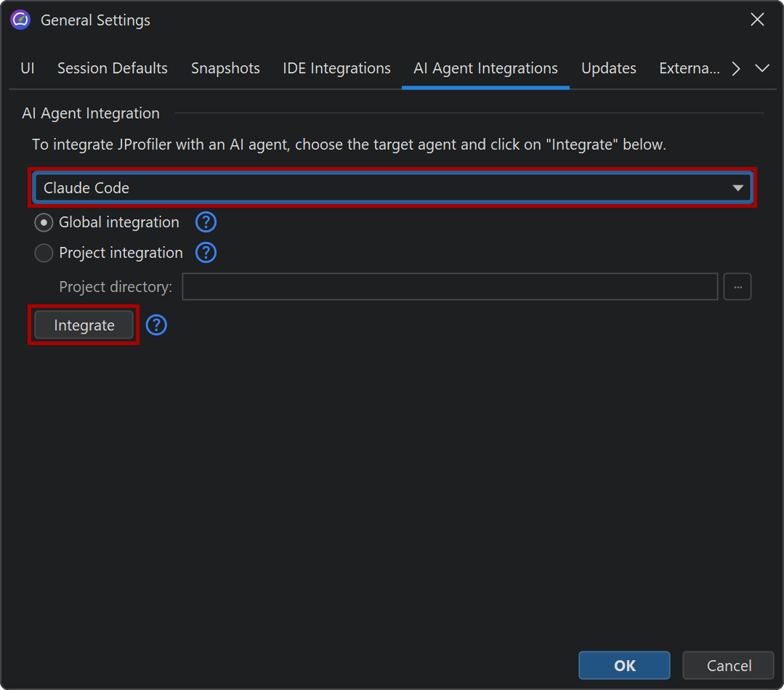Open the Claude Code agent dropdown
Image resolution: width=784 pixels, height=690 pixels.
click(392, 187)
